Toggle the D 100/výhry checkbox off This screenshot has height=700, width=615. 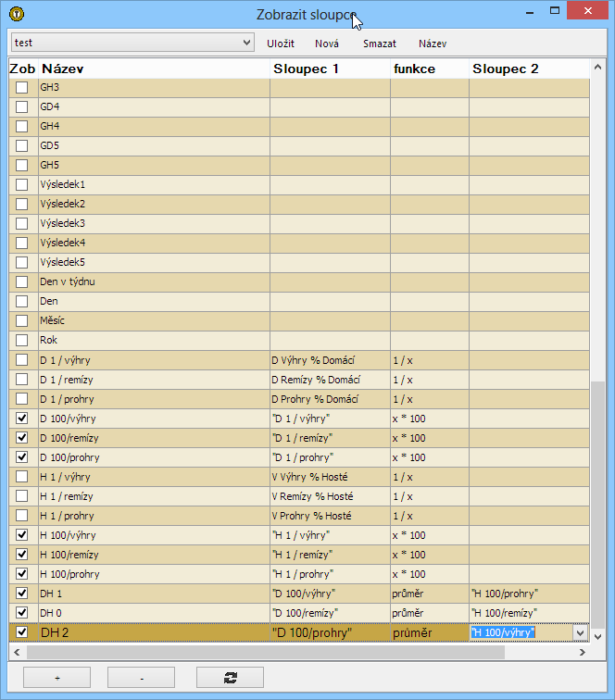pyautogui.click(x=22, y=419)
